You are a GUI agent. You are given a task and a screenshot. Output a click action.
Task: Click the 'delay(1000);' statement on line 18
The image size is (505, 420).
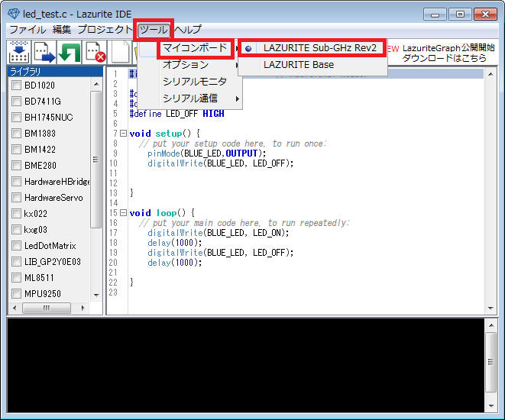[174, 243]
